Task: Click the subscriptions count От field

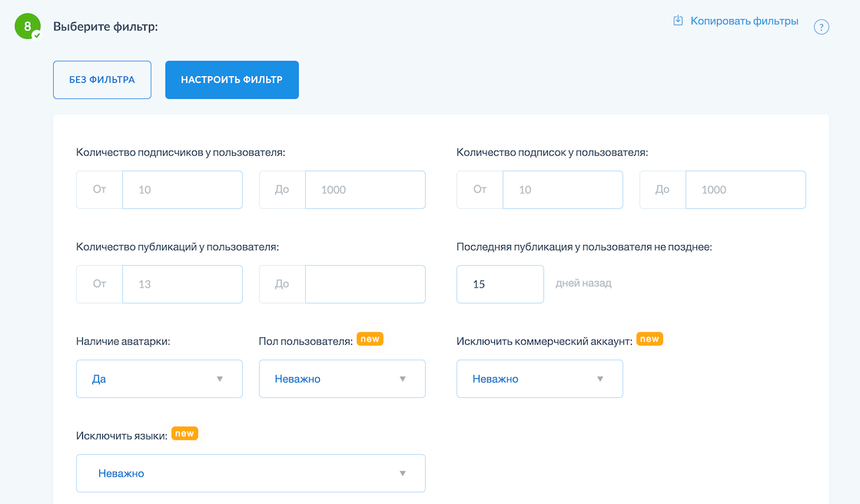Action: point(563,190)
